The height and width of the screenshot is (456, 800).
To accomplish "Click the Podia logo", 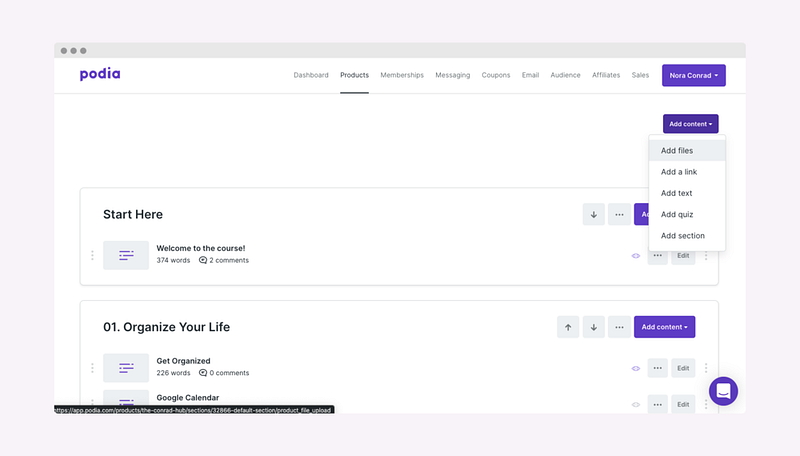I will (x=100, y=75).
